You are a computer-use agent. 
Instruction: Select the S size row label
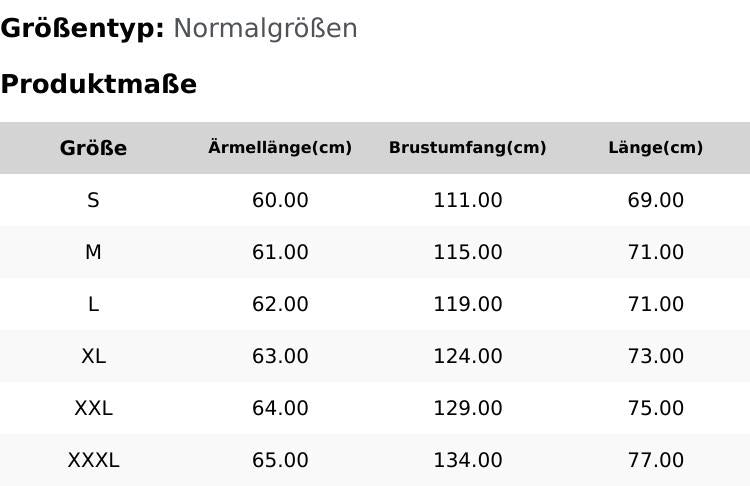[x=93, y=200]
